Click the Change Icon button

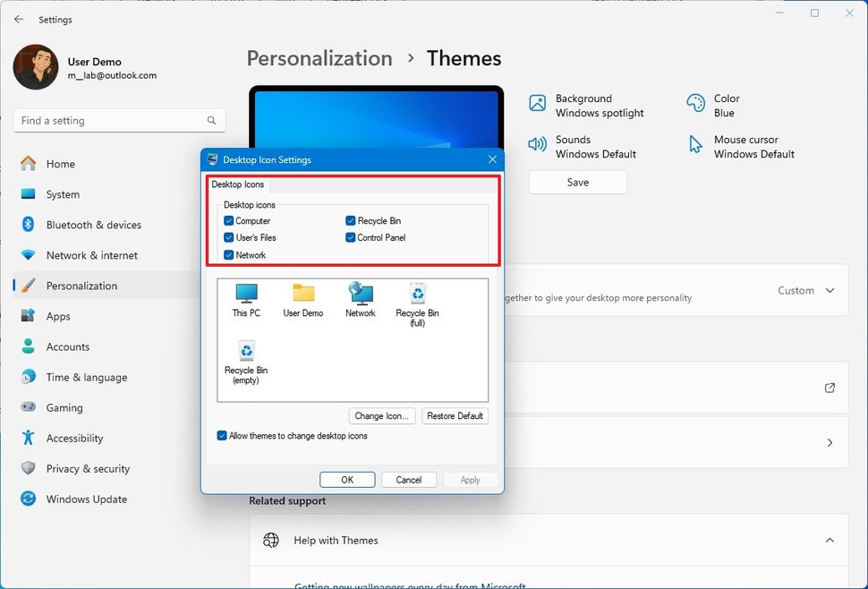(x=382, y=415)
